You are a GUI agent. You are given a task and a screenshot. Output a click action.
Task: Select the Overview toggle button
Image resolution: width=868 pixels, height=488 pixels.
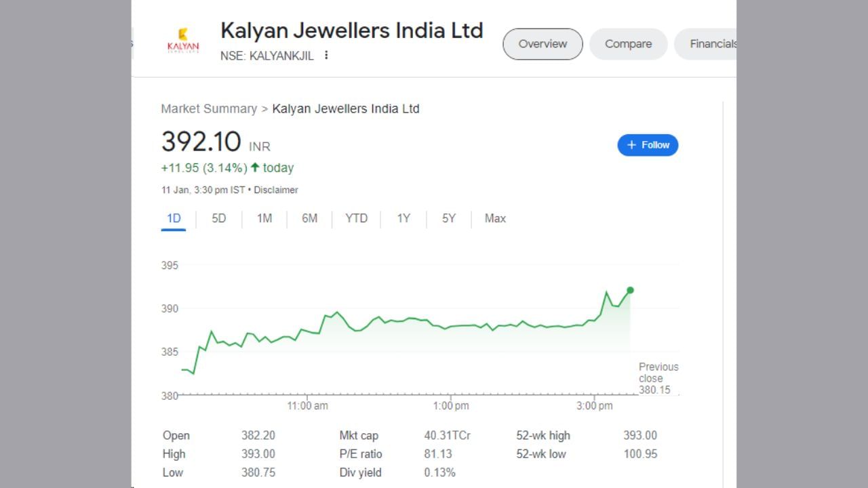tap(542, 43)
